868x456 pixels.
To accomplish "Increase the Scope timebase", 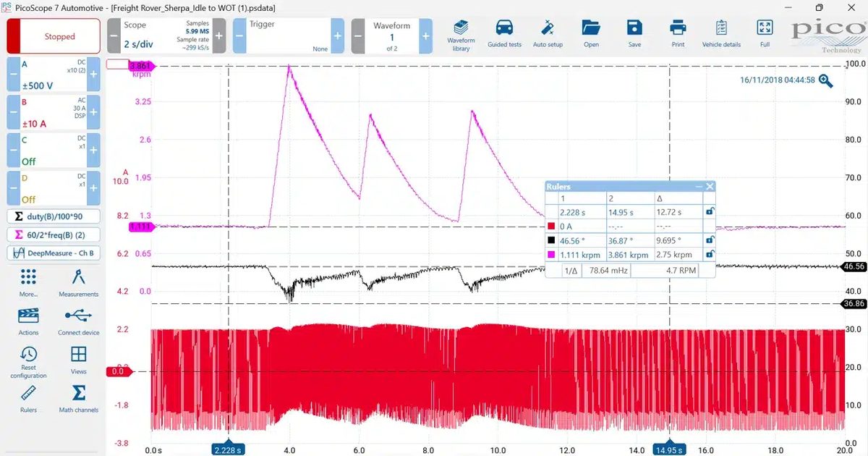I will pyautogui.click(x=219, y=35).
